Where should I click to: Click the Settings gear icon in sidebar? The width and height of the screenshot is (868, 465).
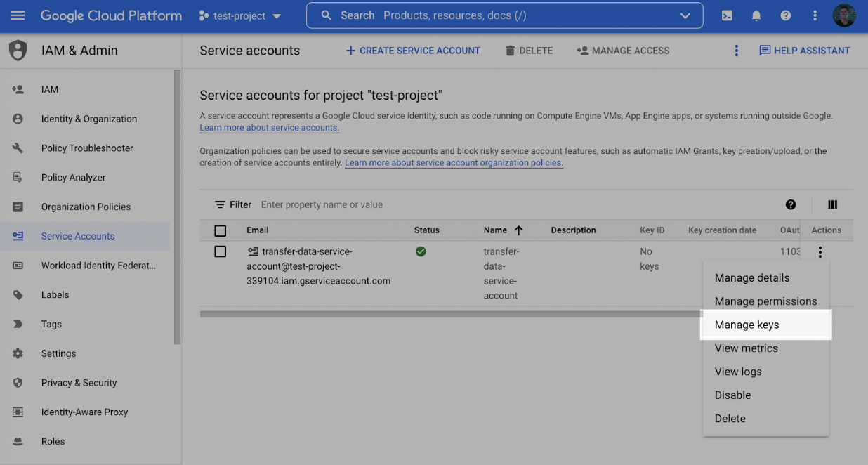pos(18,353)
